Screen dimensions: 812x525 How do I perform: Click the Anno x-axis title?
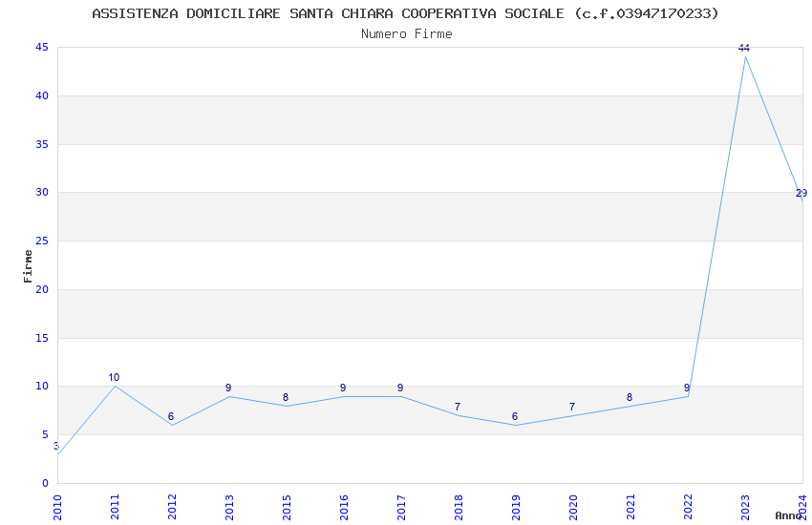(788, 515)
